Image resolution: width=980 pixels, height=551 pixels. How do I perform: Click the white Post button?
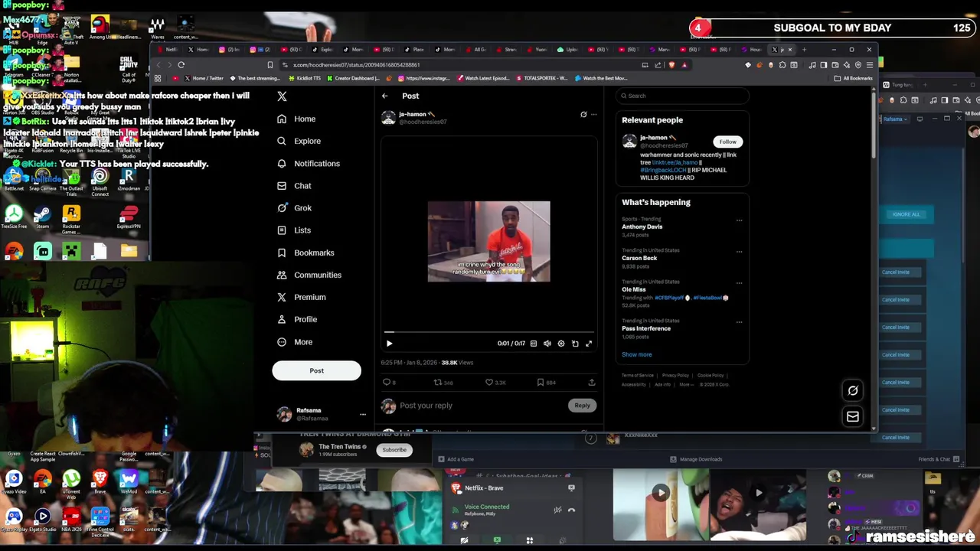click(x=316, y=370)
